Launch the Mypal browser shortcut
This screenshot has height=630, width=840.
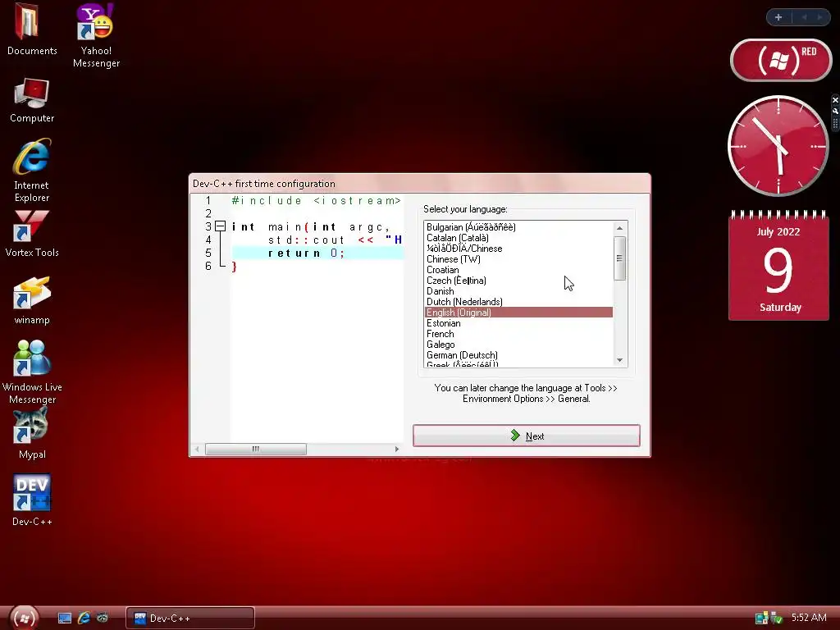point(32,434)
